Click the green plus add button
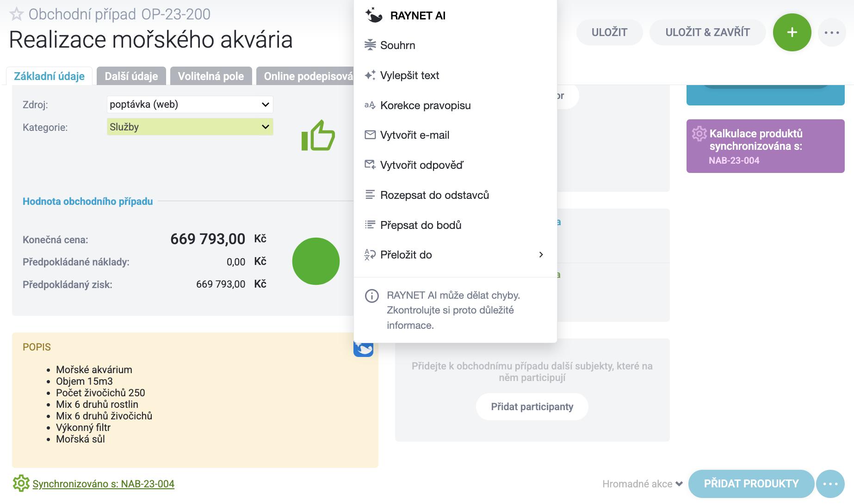Image resolution: width=854 pixels, height=504 pixels. click(x=792, y=32)
